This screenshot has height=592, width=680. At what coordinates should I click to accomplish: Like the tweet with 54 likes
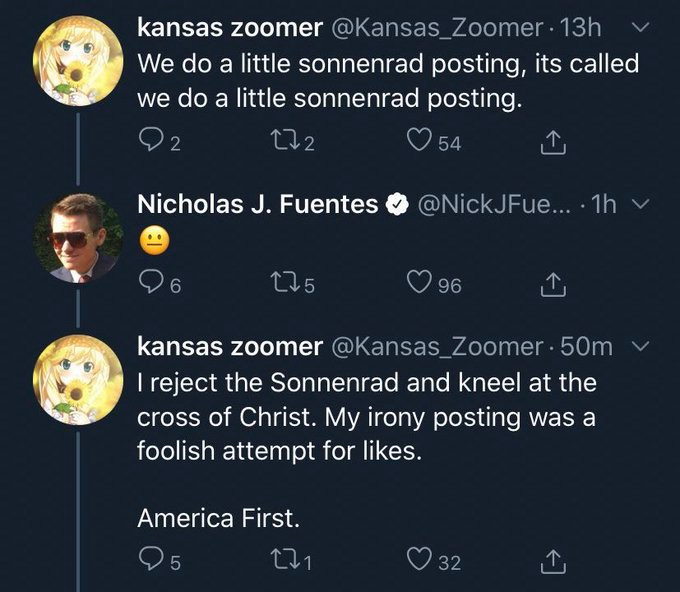coord(418,144)
